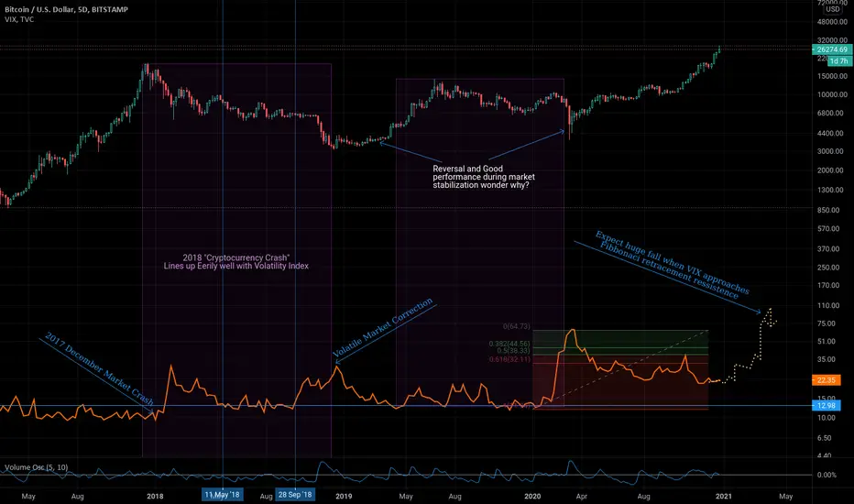This screenshot has height=504, width=854.
Task: Click the 2021 label on time axis
Action: [x=723, y=497]
